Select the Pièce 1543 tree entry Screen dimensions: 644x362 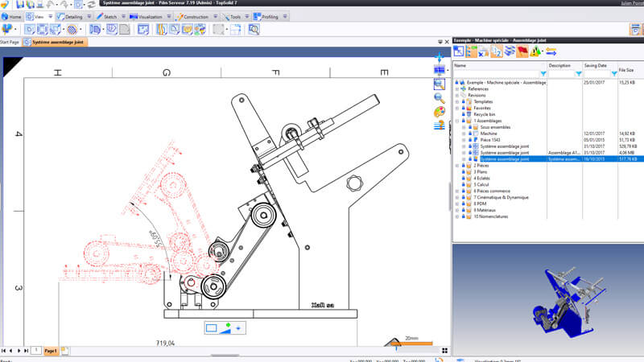[x=491, y=140]
